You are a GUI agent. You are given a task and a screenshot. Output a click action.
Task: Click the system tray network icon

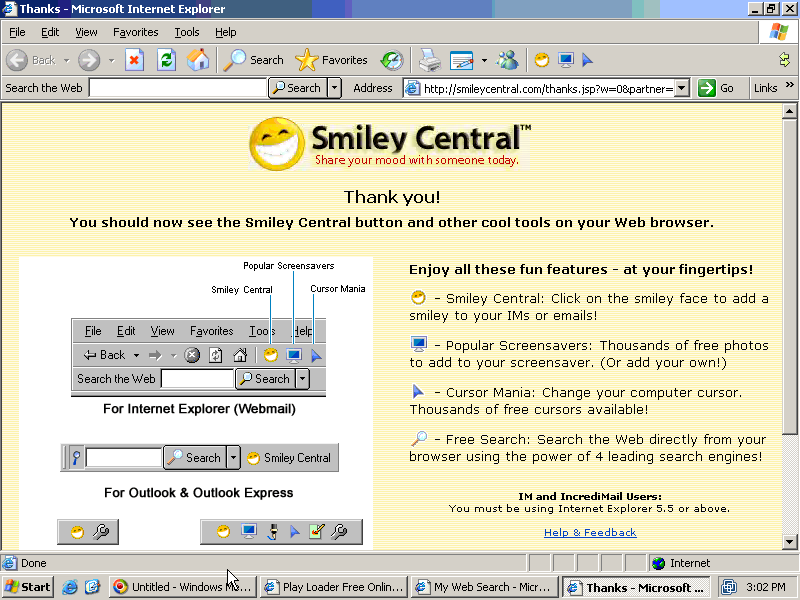(x=729, y=587)
